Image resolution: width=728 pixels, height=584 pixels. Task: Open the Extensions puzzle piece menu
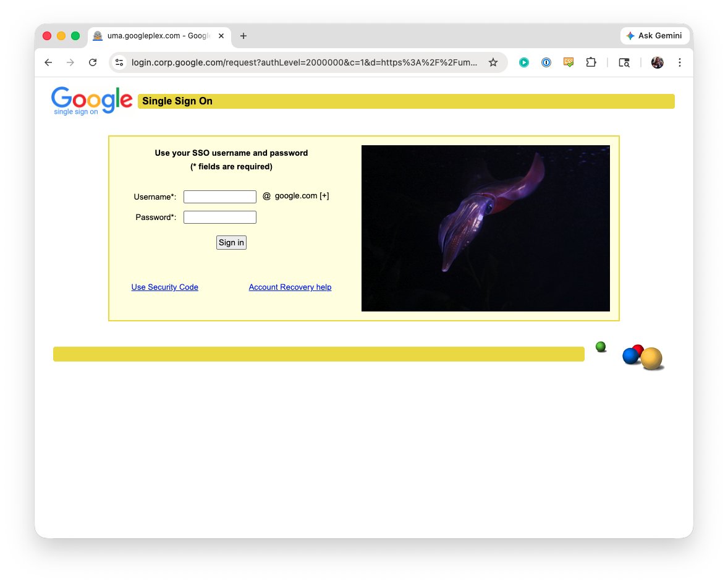[591, 62]
